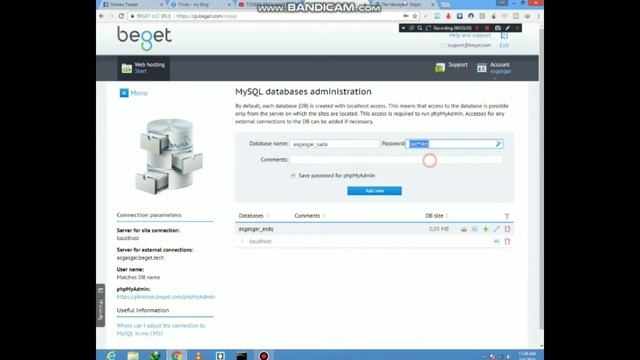Screen dimensions: 640x360
Task: Open the Web hosting section
Action: pyautogui.click(x=144, y=68)
